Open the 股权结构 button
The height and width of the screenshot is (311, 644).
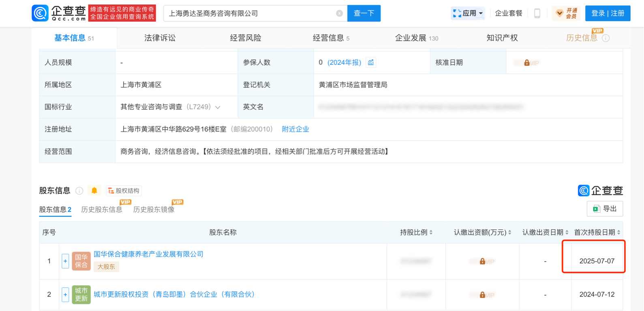click(124, 191)
